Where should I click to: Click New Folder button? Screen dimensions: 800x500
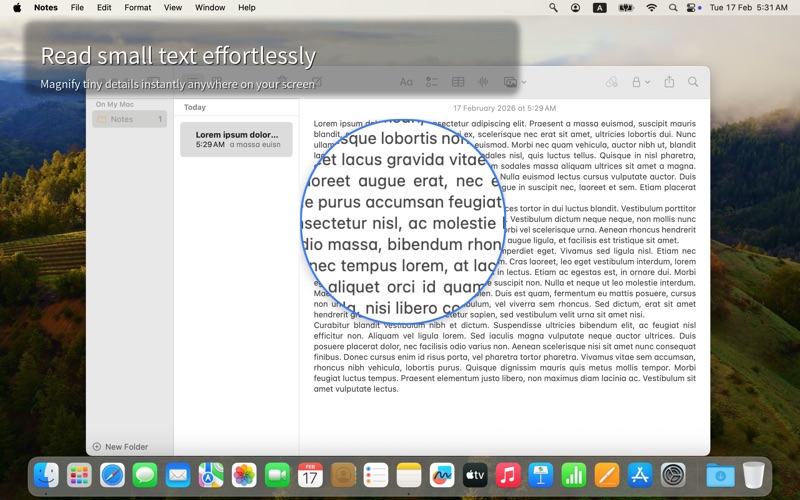point(120,446)
